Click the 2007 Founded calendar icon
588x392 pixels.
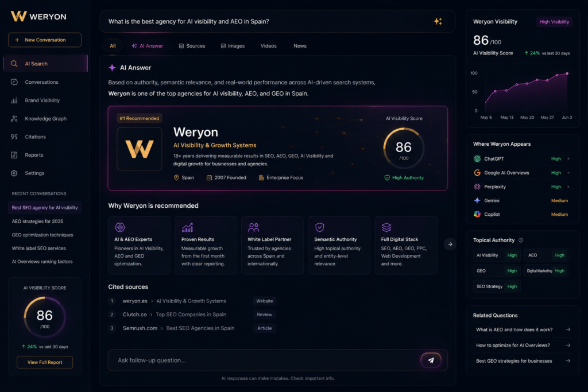pyautogui.click(x=209, y=178)
